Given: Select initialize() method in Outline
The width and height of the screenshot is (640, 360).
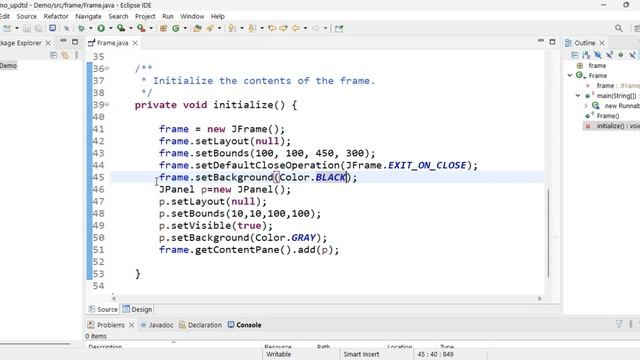Looking at the screenshot, I should coord(612,126).
